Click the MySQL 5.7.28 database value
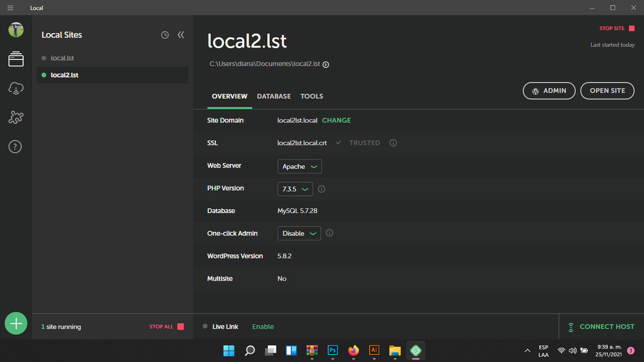Image resolution: width=644 pixels, height=362 pixels. [297, 211]
